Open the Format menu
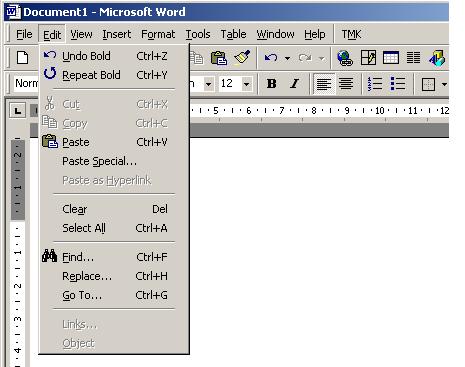 [x=158, y=34]
